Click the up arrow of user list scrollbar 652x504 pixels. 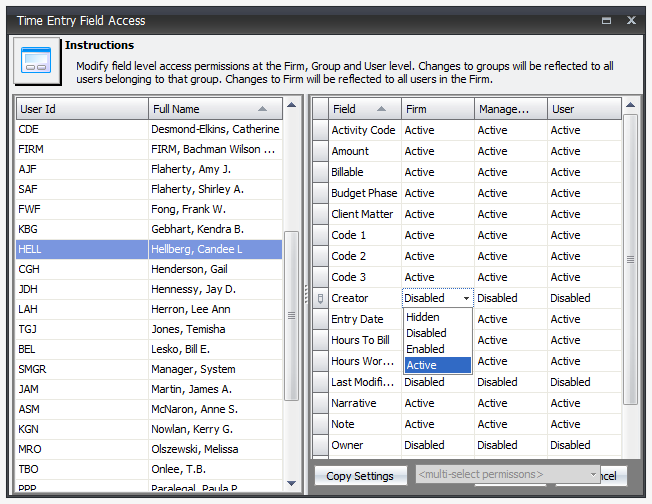(291, 105)
